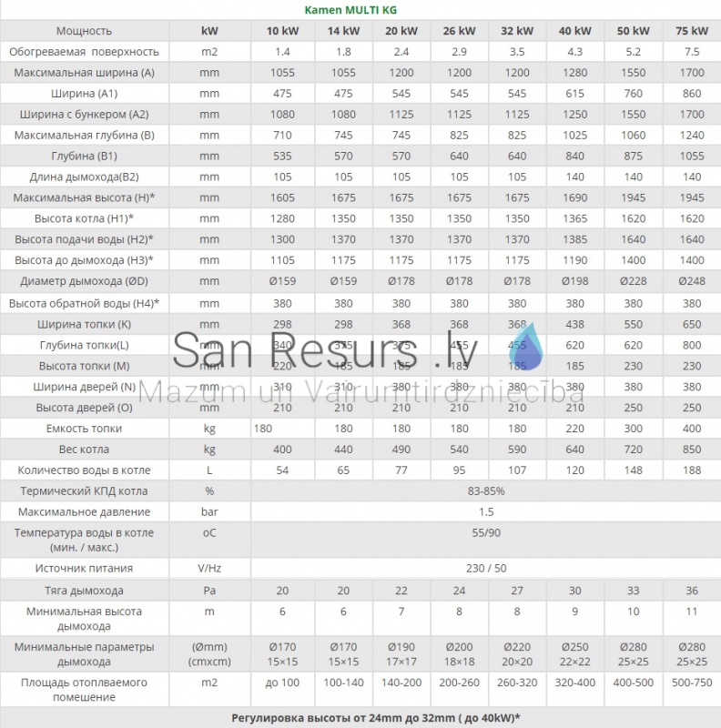The height and width of the screenshot is (728, 721).
Task: Click the '400' firebox capacity cell
Action: point(692,429)
